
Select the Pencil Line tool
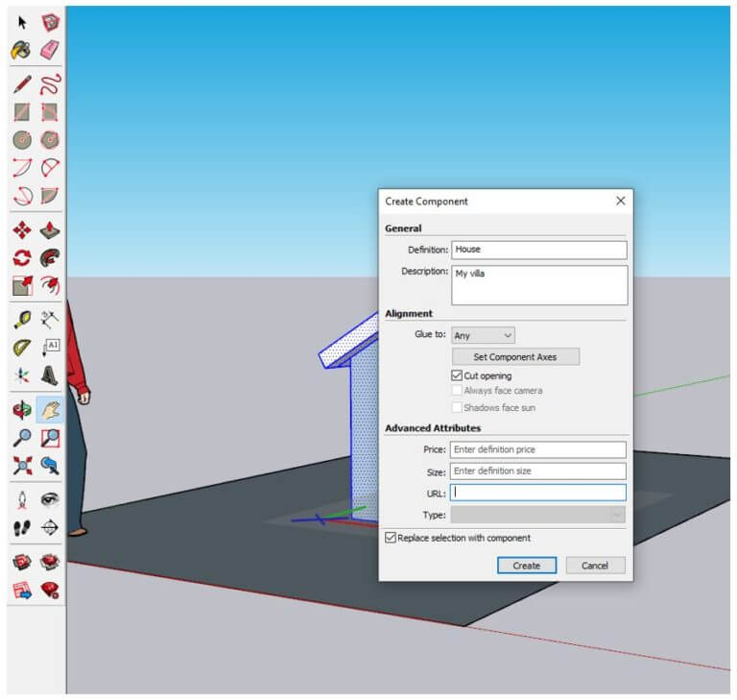tap(22, 84)
